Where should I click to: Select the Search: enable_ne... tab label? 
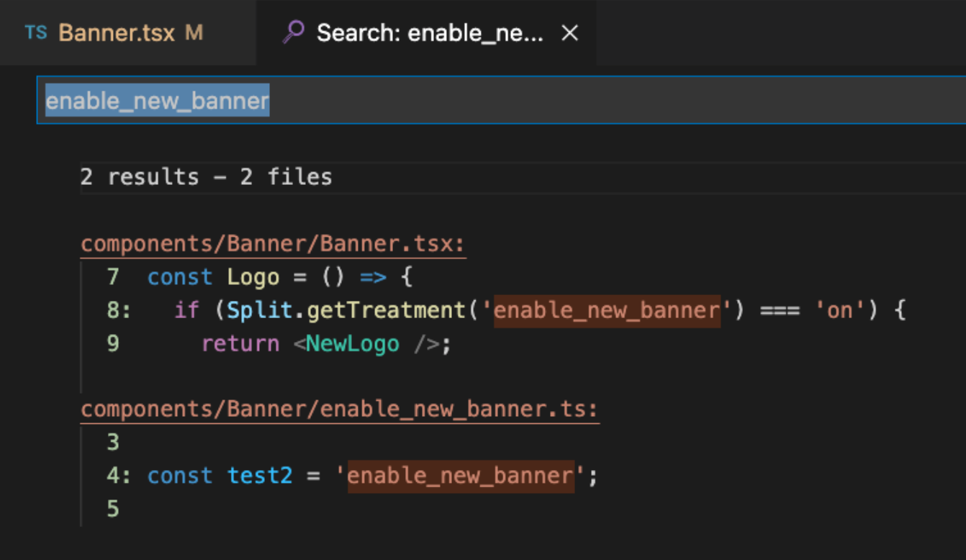[430, 33]
